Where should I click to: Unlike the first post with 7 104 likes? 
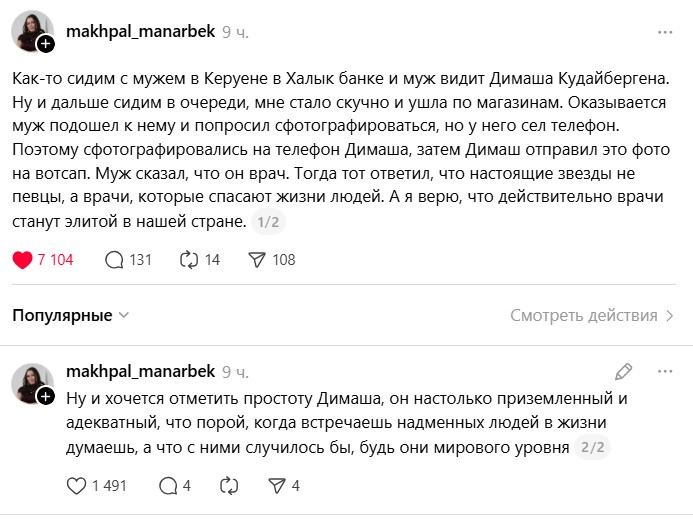point(22,260)
